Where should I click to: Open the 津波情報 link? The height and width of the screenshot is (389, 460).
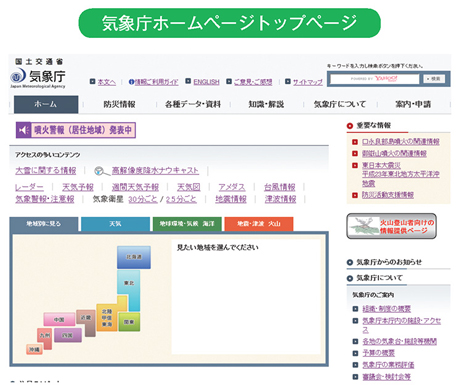[281, 199]
